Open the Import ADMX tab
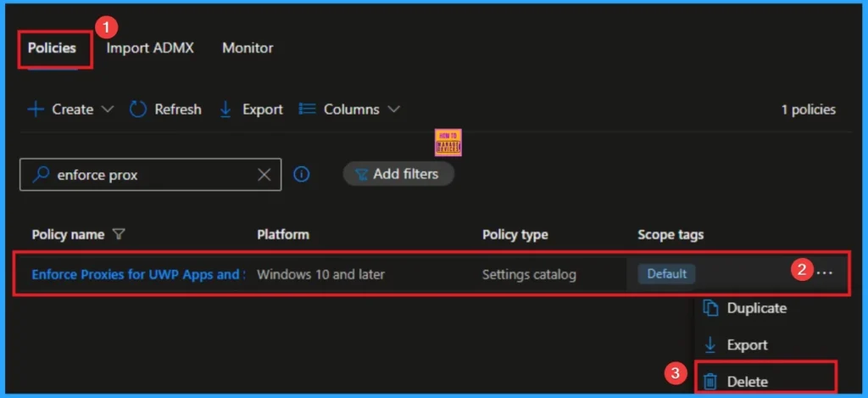The width and height of the screenshot is (868, 398). tap(150, 48)
